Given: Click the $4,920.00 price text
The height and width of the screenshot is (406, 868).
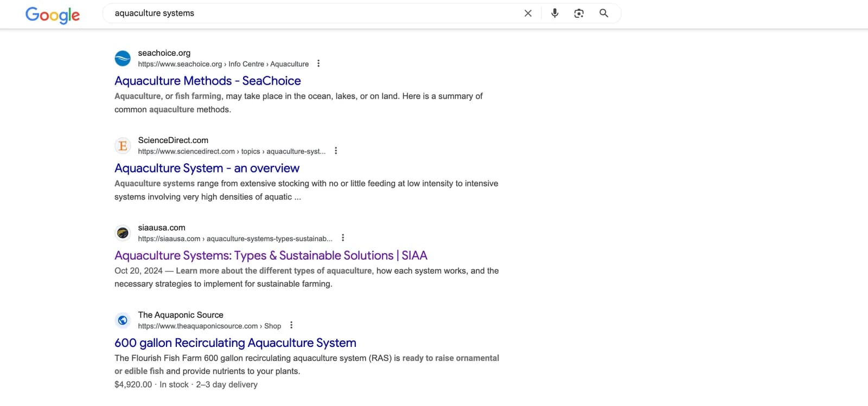Looking at the screenshot, I should pos(133,384).
